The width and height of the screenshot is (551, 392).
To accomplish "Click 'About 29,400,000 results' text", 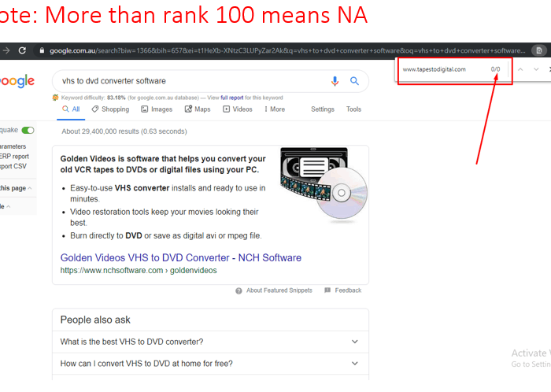I will [124, 131].
